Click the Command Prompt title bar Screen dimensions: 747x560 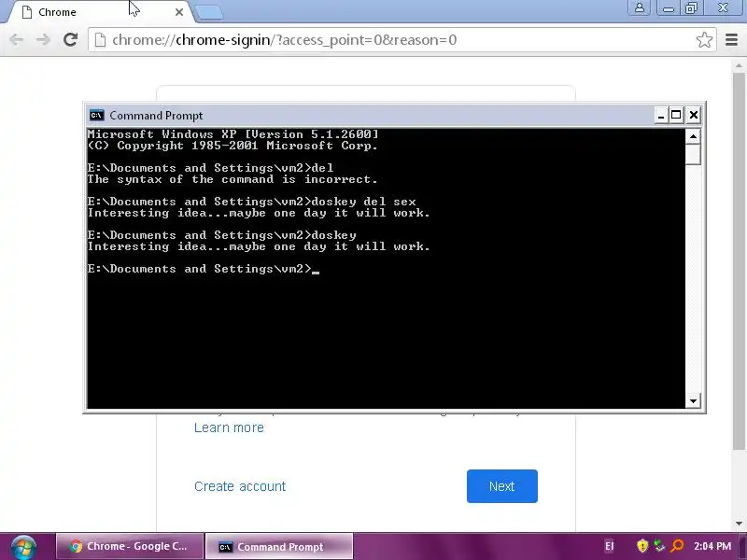pos(372,115)
